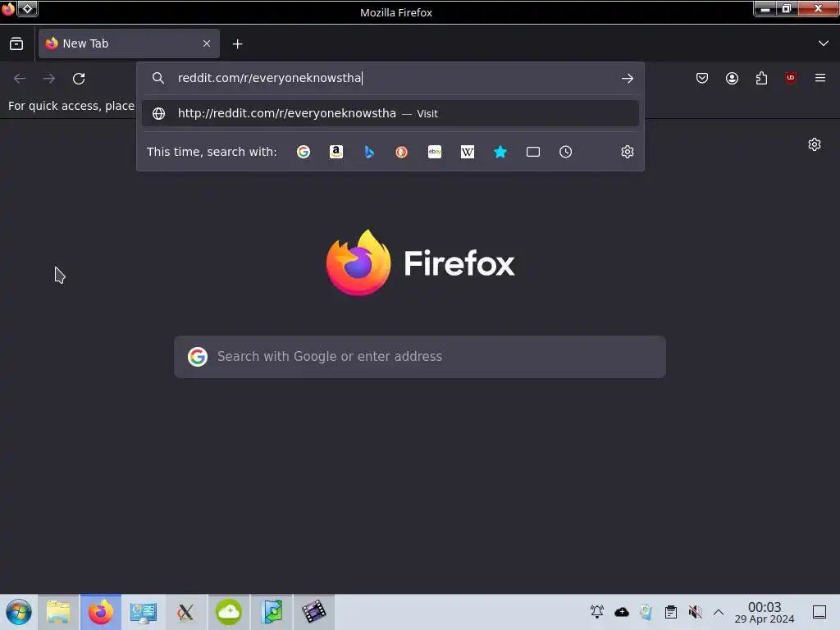
Task: Open a new tab with plus button
Action: coord(237,44)
